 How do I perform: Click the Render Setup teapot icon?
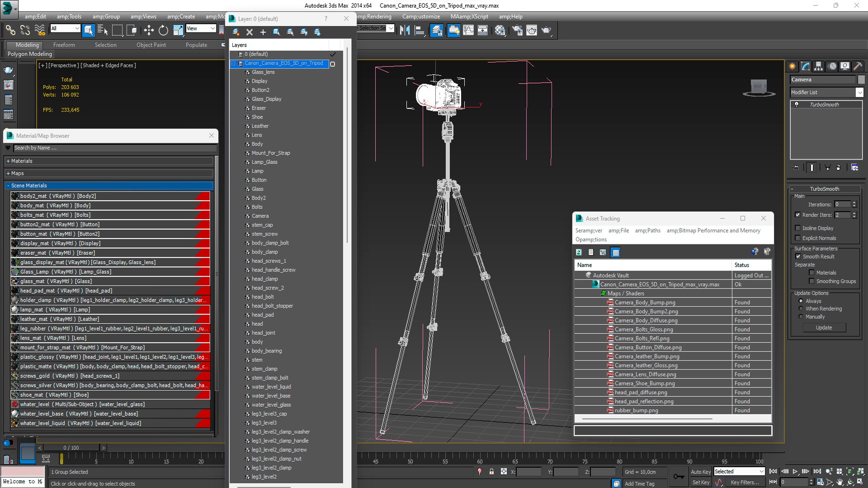[517, 30]
